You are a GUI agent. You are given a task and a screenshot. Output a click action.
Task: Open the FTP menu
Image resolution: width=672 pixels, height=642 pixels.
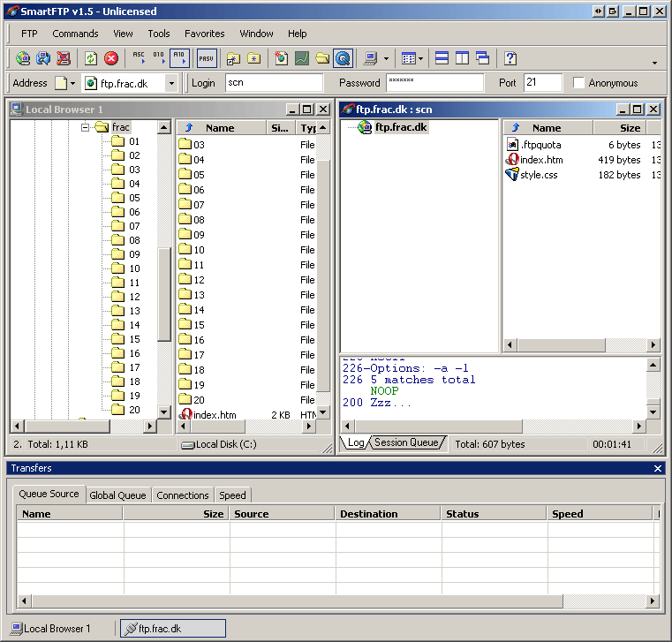click(29, 34)
